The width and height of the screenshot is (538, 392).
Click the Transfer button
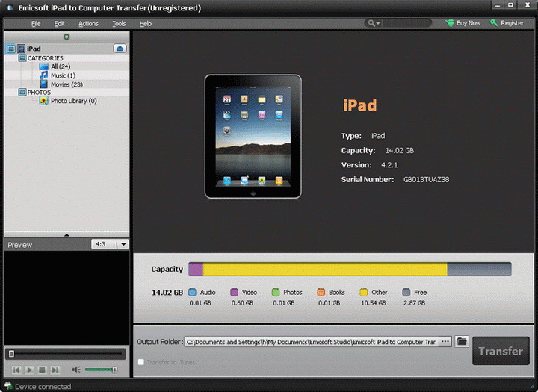[501, 351]
